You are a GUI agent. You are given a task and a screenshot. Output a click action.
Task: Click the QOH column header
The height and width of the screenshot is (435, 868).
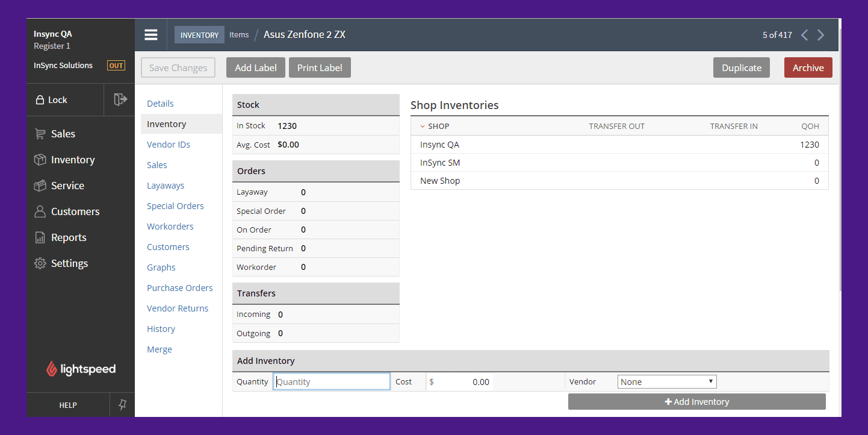point(810,126)
